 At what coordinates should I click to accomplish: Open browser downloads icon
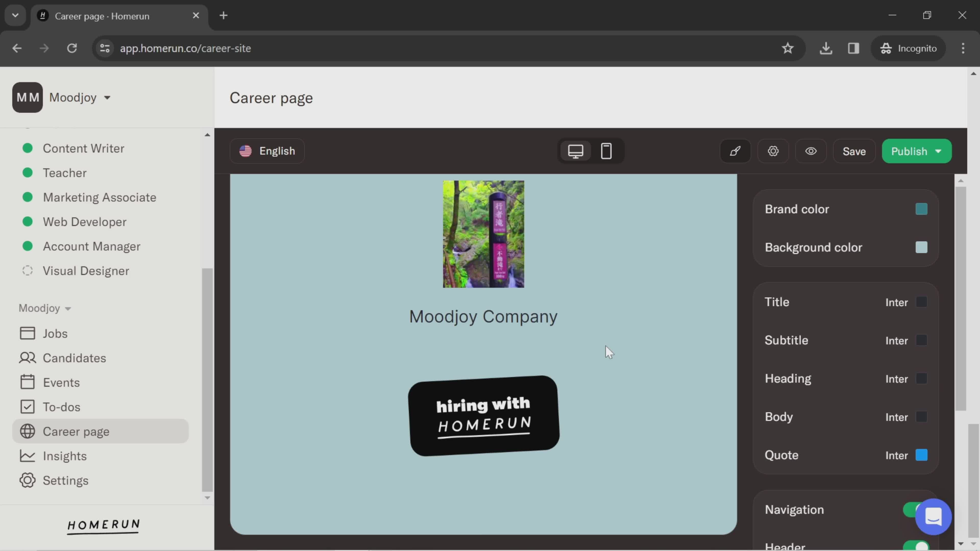click(x=826, y=48)
